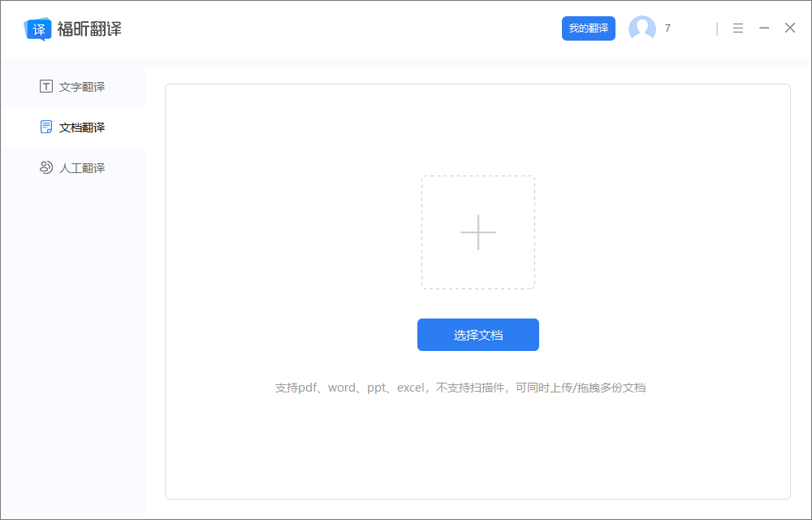This screenshot has width=812, height=520.
Task: Click the credits count number 7
Action: pyautogui.click(x=667, y=28)
